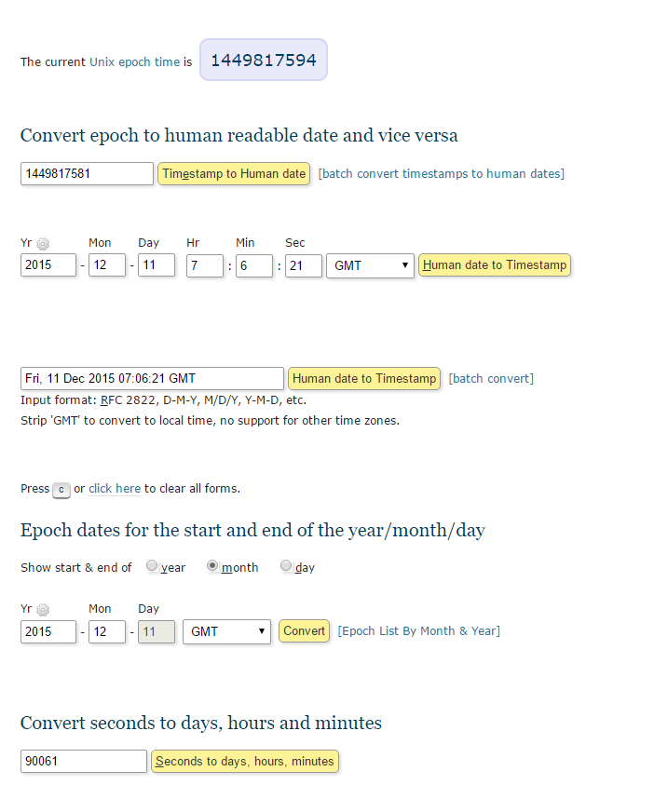Click Timestamp to Human date button
The width and height of the screenshot is (654, 812).
234,174
